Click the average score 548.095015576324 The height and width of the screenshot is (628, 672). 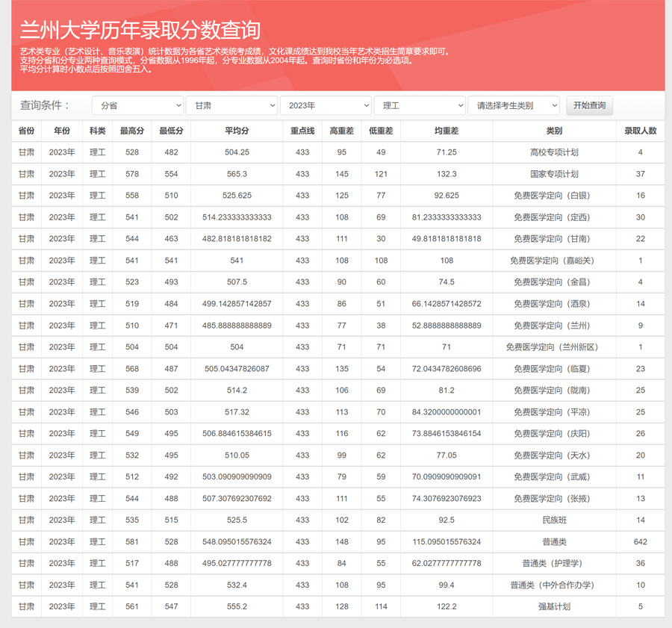(x=237, y=542)
